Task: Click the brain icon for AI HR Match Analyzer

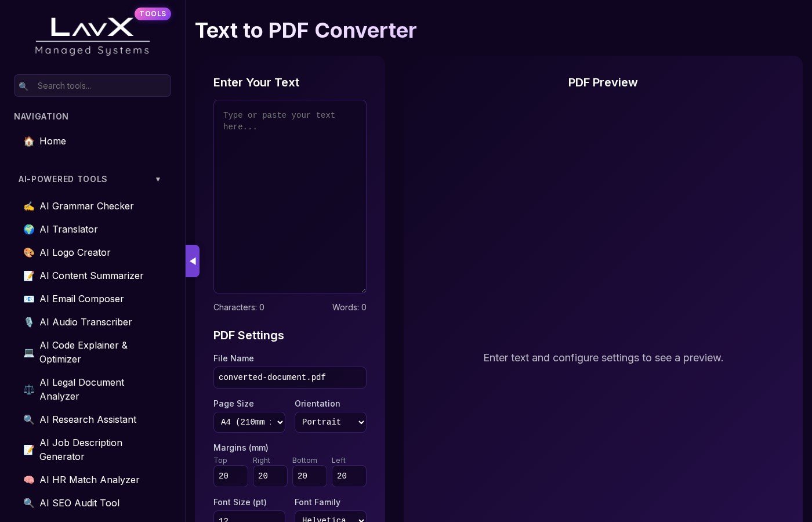Action: pos(28,480)
